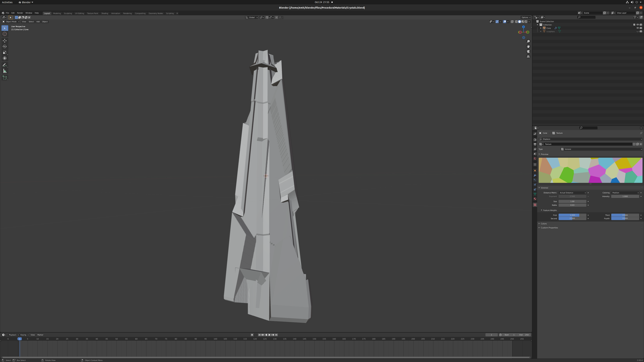Open the Type Voronoi dropdown
The height and width of the screenshot is (362, 644).
(601, 149)
